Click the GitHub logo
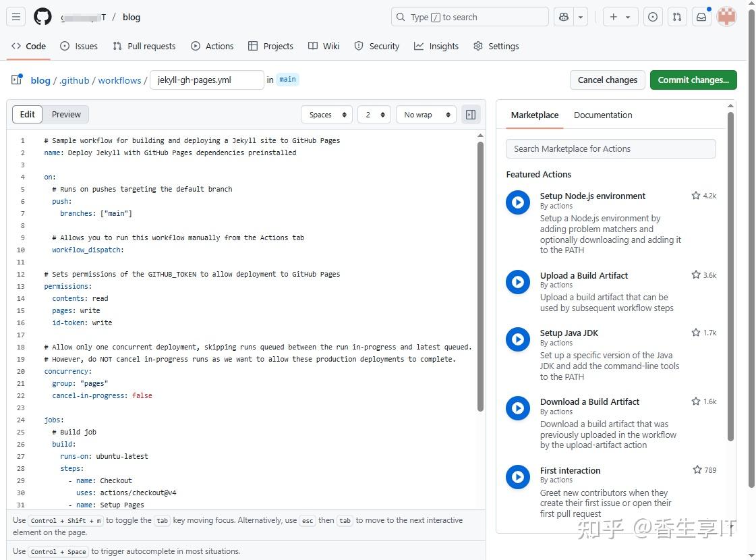756x560 pixels. click(x=42, y=17)
